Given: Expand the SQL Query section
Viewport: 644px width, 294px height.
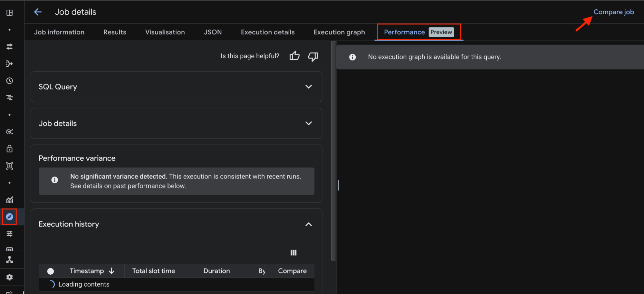Looking at the screenshot, I should coord(308,87).
